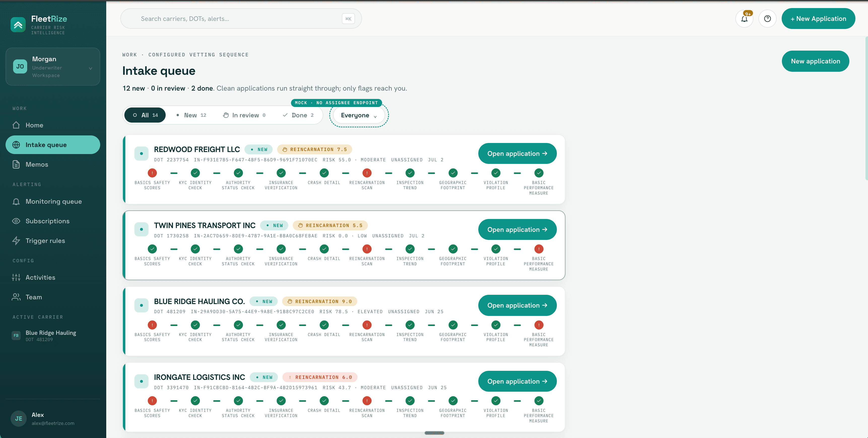Screen dimensions: 868x438
Task: Click Redwood Freight Crash Detail checkmark
Action: [324, 173]
